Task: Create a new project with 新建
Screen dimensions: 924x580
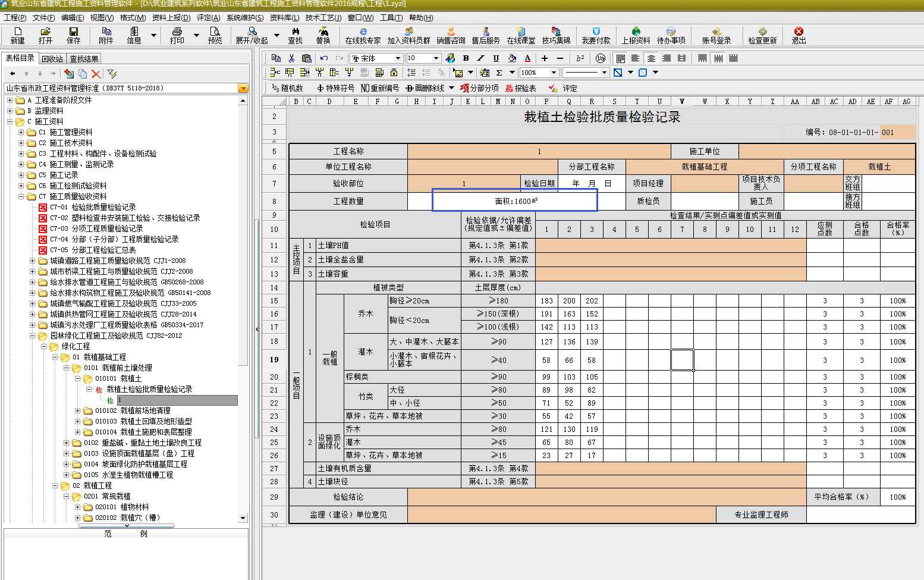Action: tap(17, 35)
